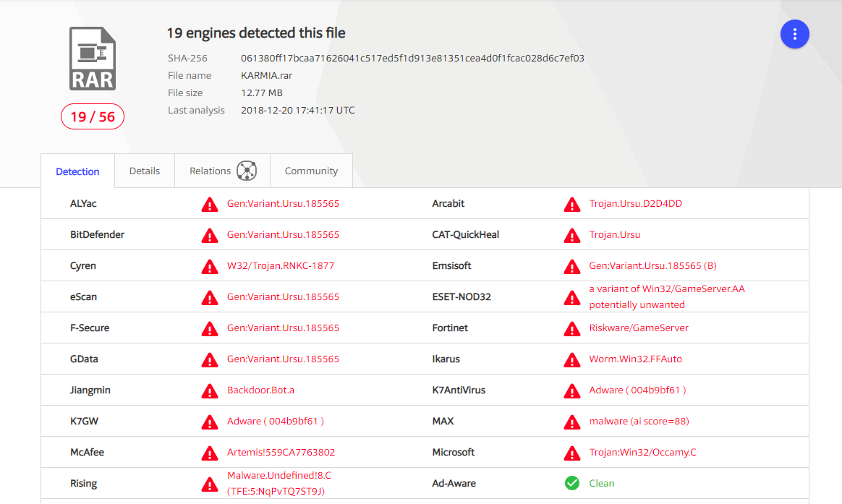842x504 pixels.
Task: Click the Jiangmin engine name
Action: tap(90, 390)
